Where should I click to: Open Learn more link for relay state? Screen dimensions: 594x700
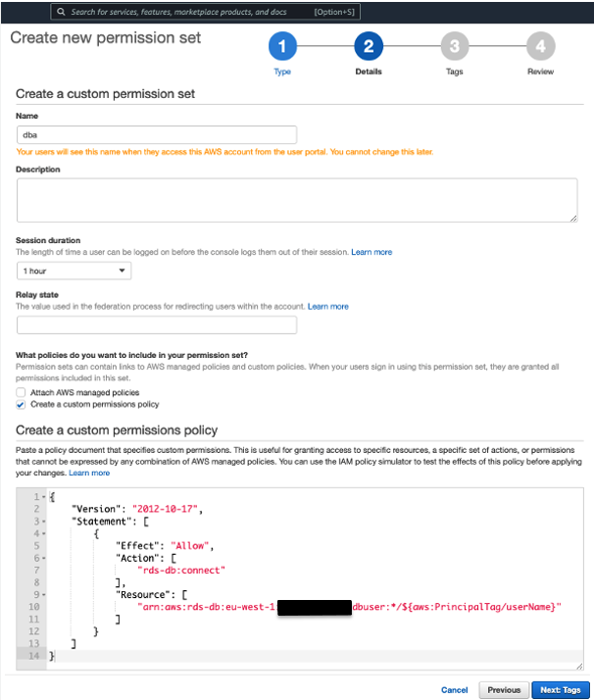[327, 307]
